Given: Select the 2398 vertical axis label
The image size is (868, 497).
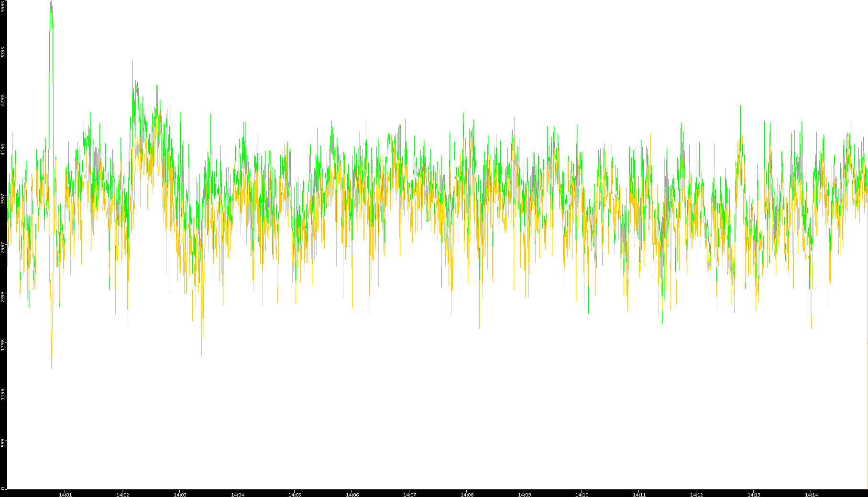Looking at the screenshot, I should tap(3, 296).
